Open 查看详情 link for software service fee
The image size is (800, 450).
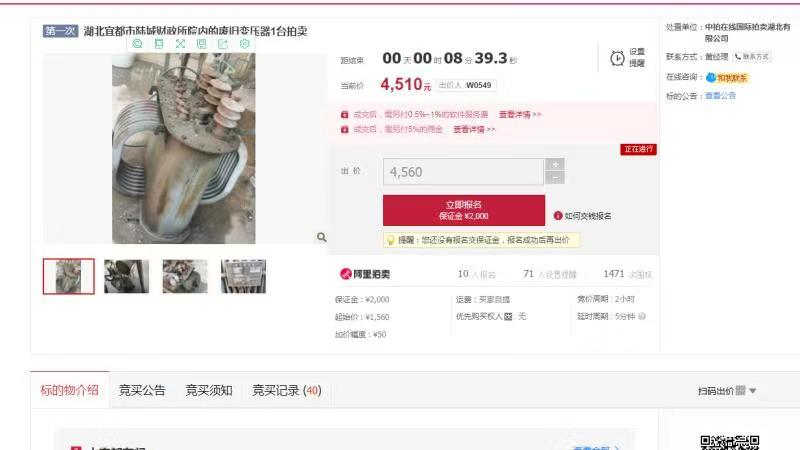click(x=520, y=115)
